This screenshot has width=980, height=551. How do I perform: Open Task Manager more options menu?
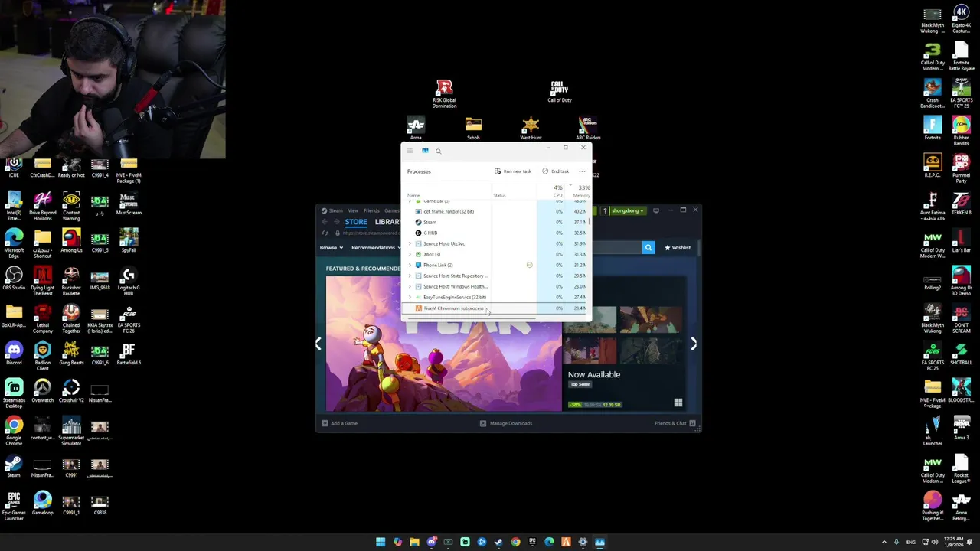click(582, 171)
